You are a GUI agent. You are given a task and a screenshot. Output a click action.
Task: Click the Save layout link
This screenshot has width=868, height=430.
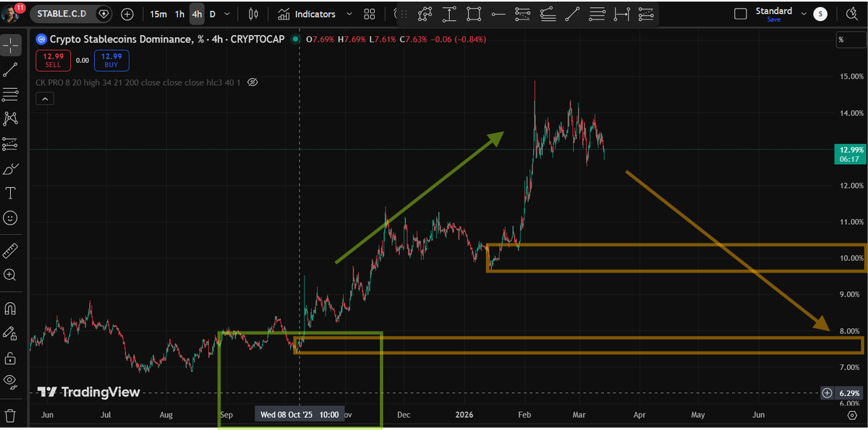tap(774, 20)
